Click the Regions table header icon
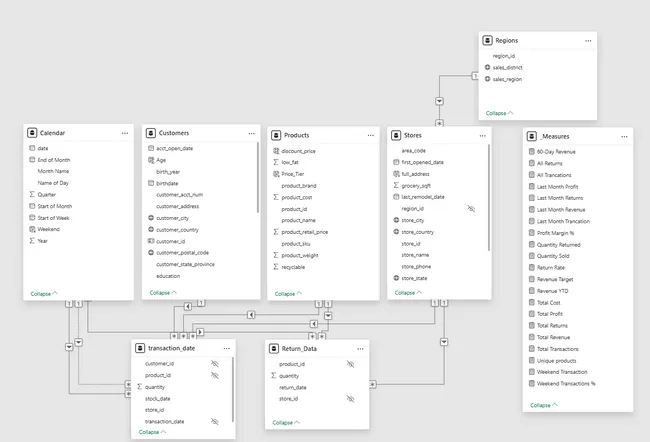650x442 pixels. (x=488, y=40)
